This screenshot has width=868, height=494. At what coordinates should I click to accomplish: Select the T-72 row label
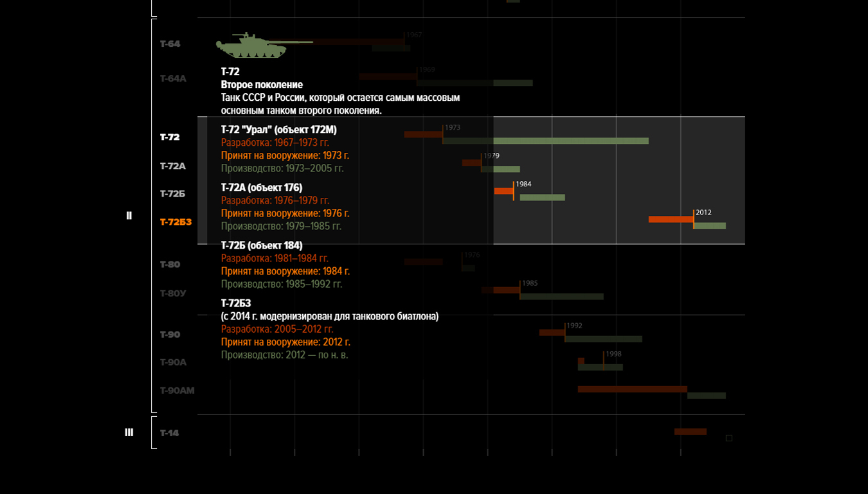(170, 137)
